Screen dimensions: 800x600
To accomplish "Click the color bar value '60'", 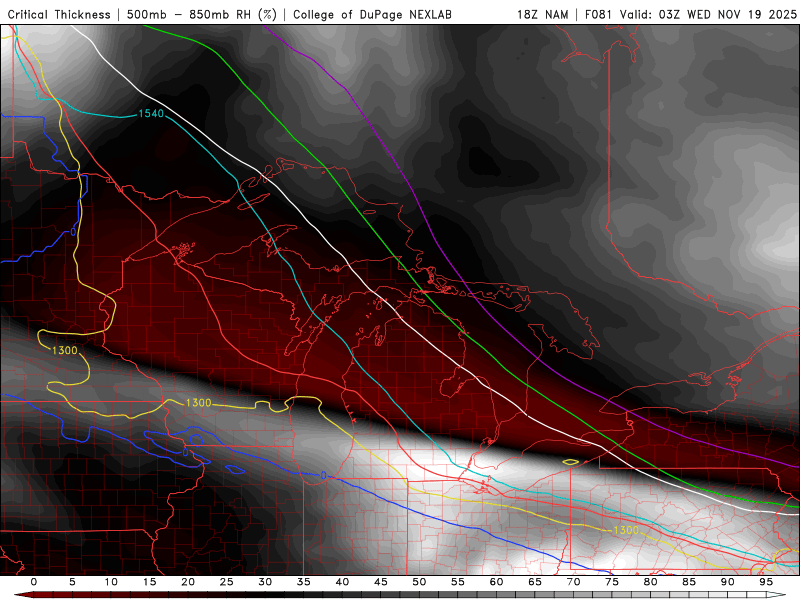I will 496,582.
